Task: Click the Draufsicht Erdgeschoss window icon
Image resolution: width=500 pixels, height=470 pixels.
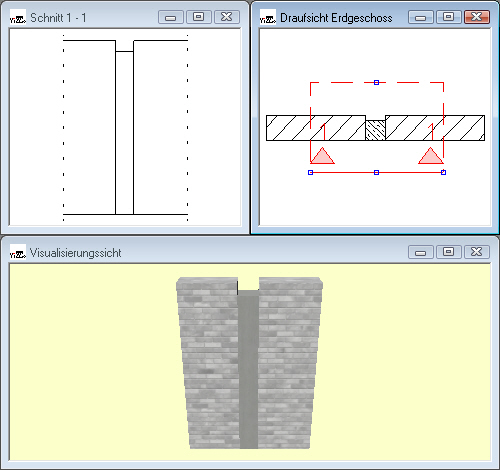Action: coord(268,18)
